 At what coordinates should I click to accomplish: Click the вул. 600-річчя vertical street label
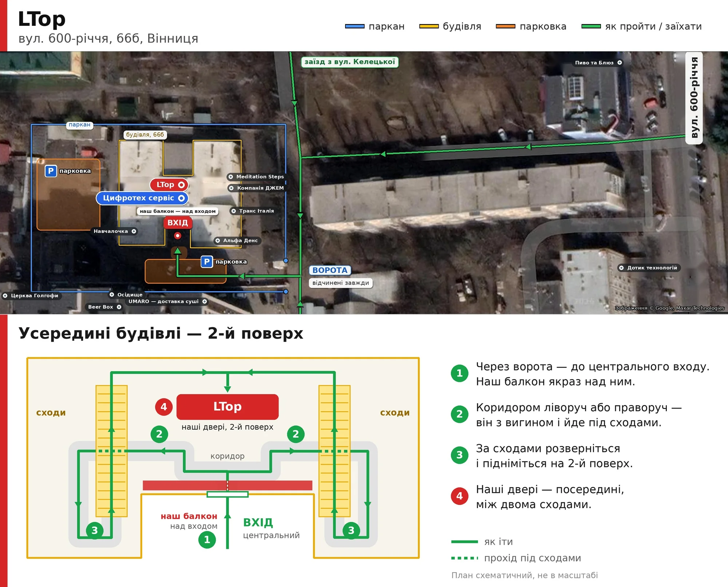(x=694, y=98)
